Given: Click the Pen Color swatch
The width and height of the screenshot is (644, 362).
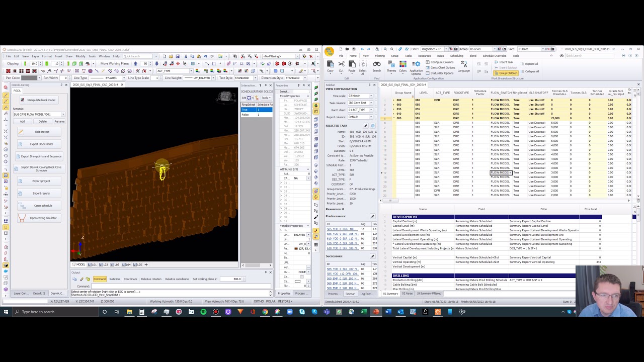Looking at the screenshot, I should [29, 78].
